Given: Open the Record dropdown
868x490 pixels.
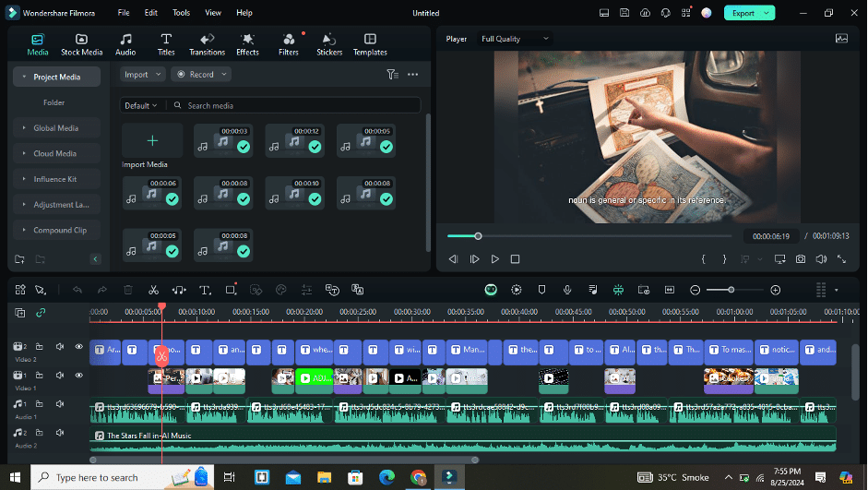Looking at the screenshot, I should point(201,74).
